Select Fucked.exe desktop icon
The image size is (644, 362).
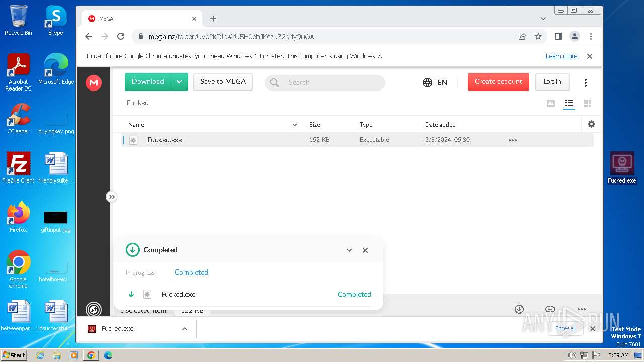pyautogui.click(x=622, y=167)
